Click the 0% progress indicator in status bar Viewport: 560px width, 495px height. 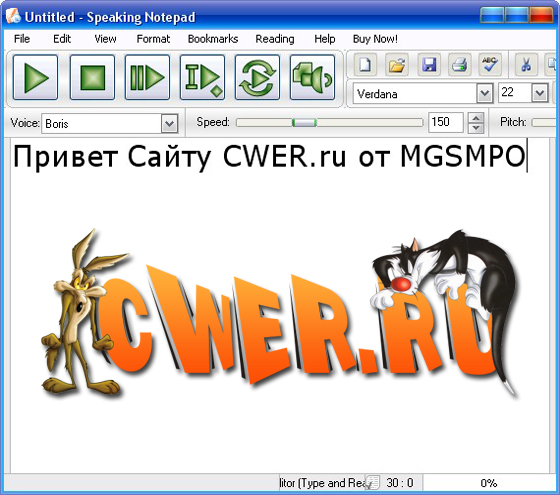(x=489, y=483)
